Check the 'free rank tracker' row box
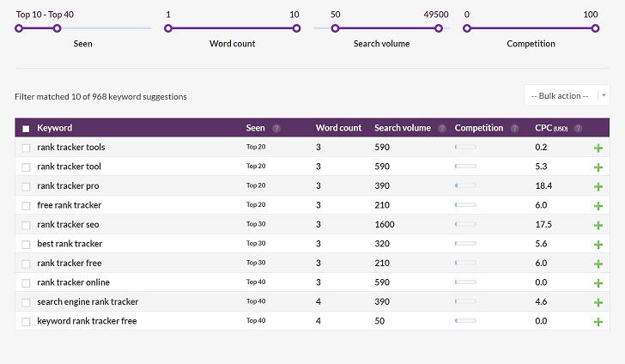625x364 pixels. coord(26,206)
